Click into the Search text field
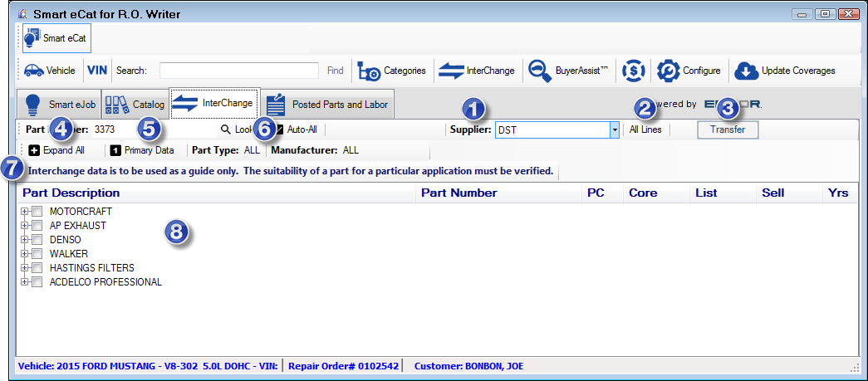Screen dimensions: 868x381 pos(239,71)
